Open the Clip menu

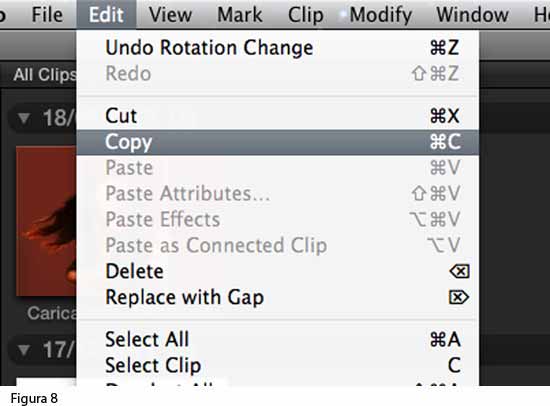(306, 15)
